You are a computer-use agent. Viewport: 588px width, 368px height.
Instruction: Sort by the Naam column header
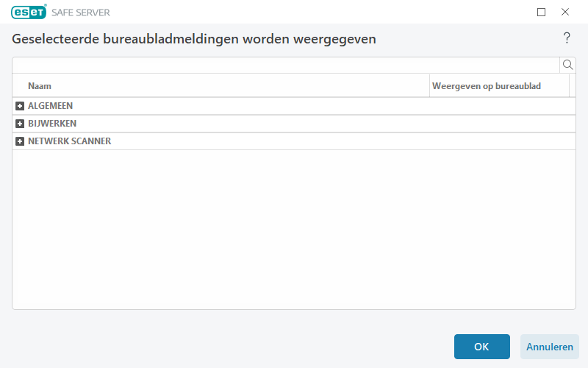[x=221, y=86]
